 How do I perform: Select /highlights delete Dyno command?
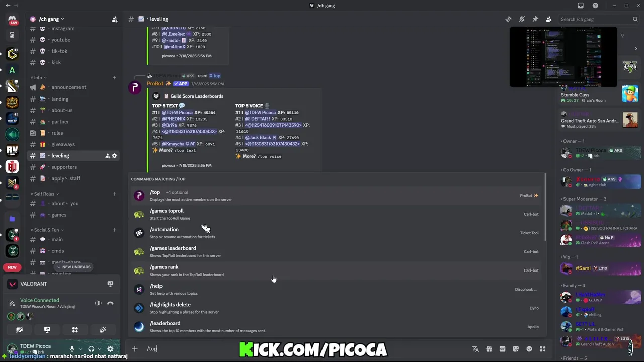(x=337, y=308)
